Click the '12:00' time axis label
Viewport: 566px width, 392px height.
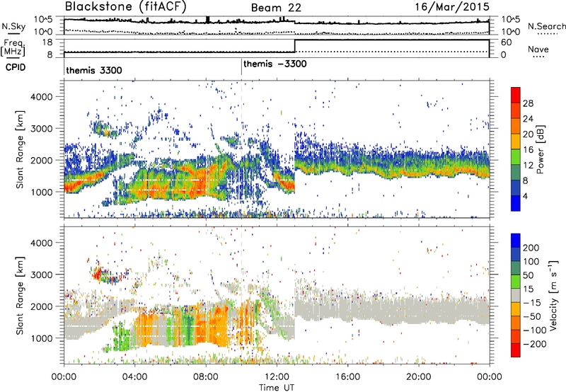(x=277, y=377)
